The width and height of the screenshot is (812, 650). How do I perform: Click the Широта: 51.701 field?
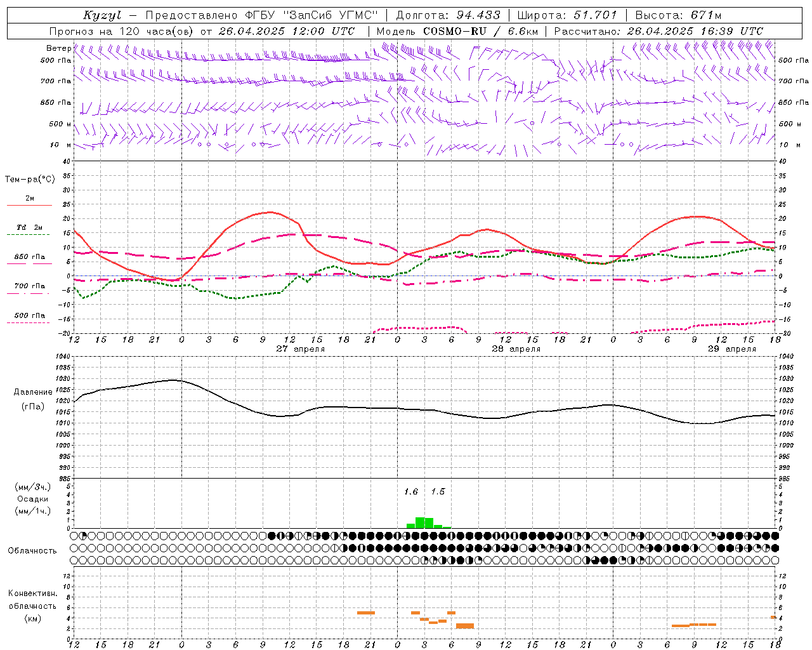[567, 15]
